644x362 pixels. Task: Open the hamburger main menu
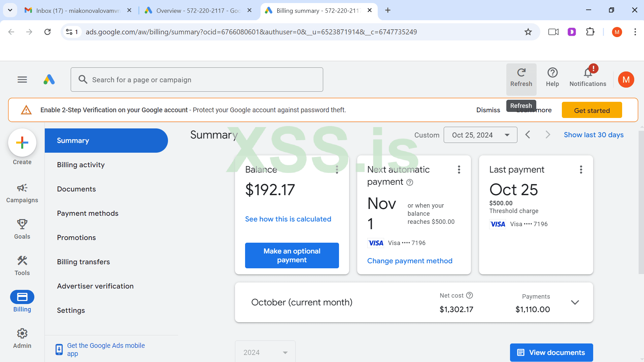[x=22, y=80]
